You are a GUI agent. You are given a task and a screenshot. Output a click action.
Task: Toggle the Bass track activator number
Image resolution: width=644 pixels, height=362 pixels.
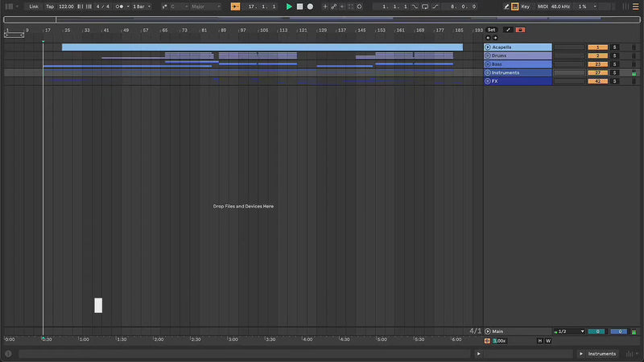597,64
